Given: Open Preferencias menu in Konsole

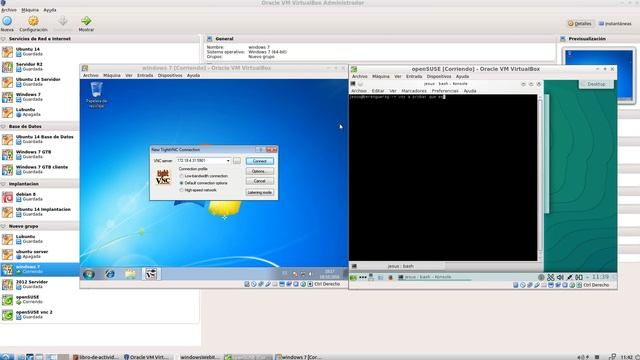Looking at the screenshot, I should coord(445,91).
